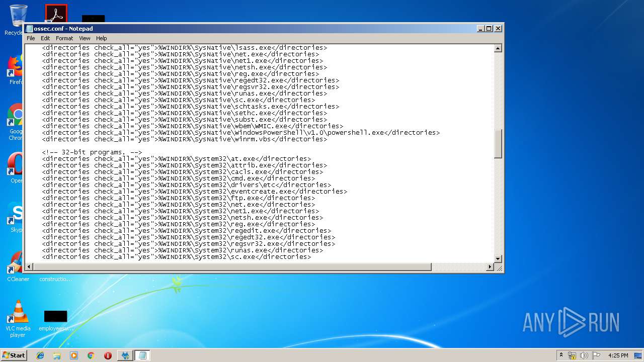Open Opera from the taskbar
Screen dimensions: 644x362
click(108, 355)
